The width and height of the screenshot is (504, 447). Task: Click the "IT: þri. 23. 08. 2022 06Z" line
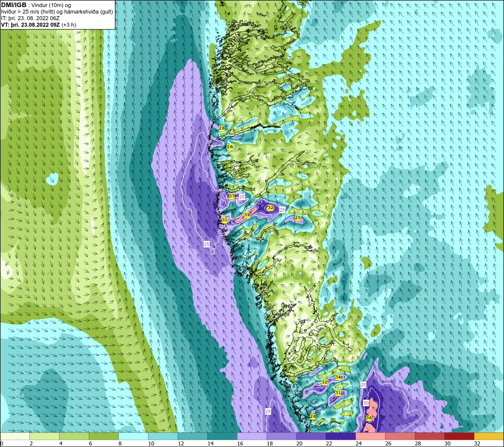click(30, 18)
